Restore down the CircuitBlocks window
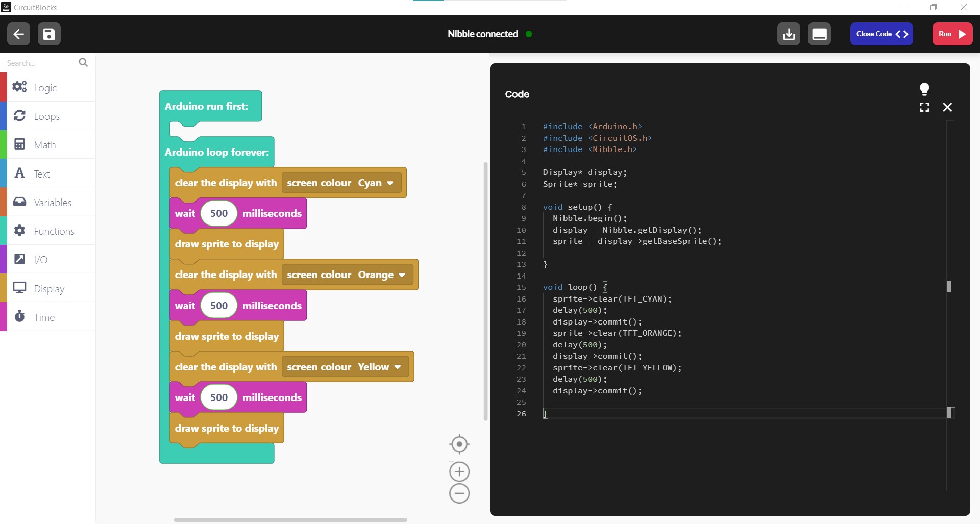The image size is (980, 524). 934,7
